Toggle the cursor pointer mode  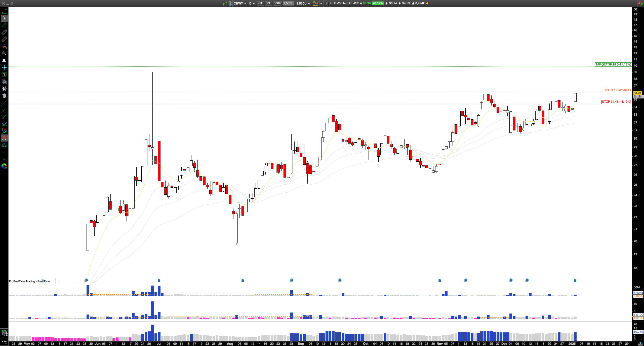point(4,18)
